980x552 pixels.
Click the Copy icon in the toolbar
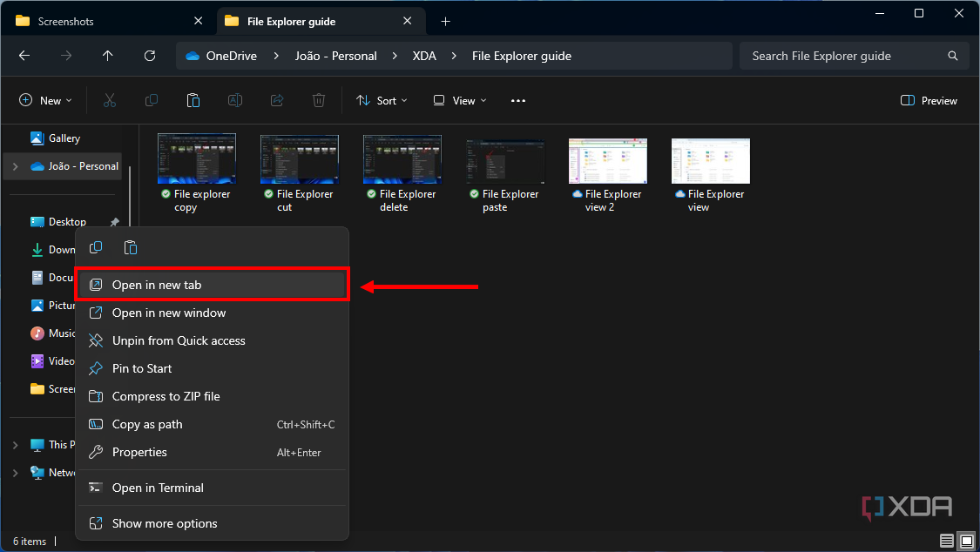151,100
